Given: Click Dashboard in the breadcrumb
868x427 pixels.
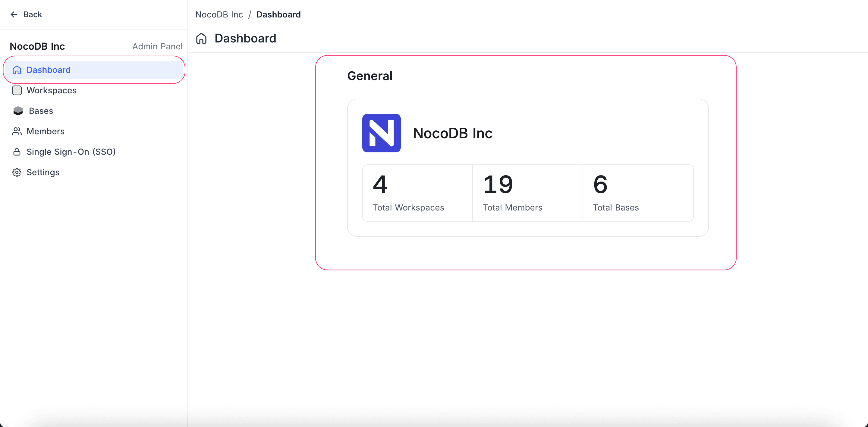Looking at the screenshot, I should (x=278, y=14).
